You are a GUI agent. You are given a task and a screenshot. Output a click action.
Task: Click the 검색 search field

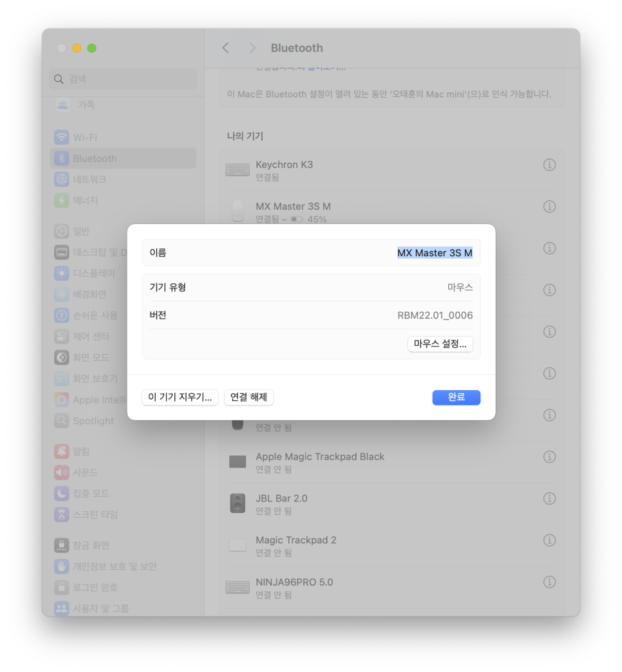point(123,79)
